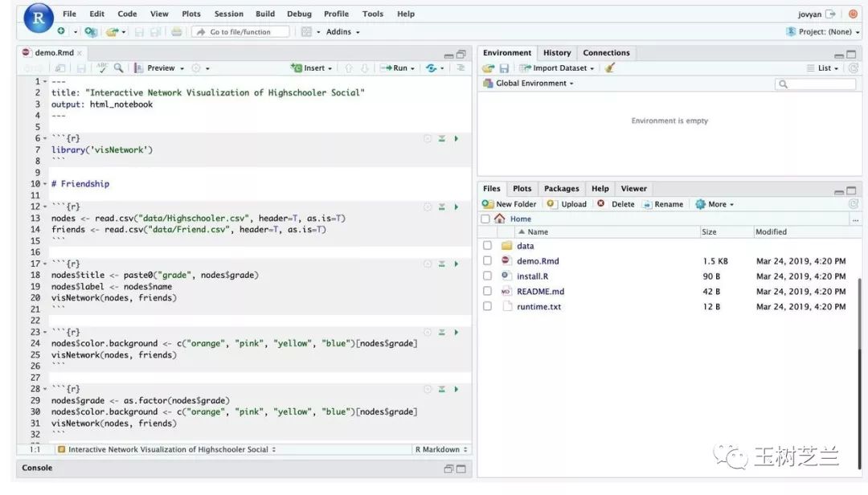Click the save document disk icon in editor

[81, 68]
